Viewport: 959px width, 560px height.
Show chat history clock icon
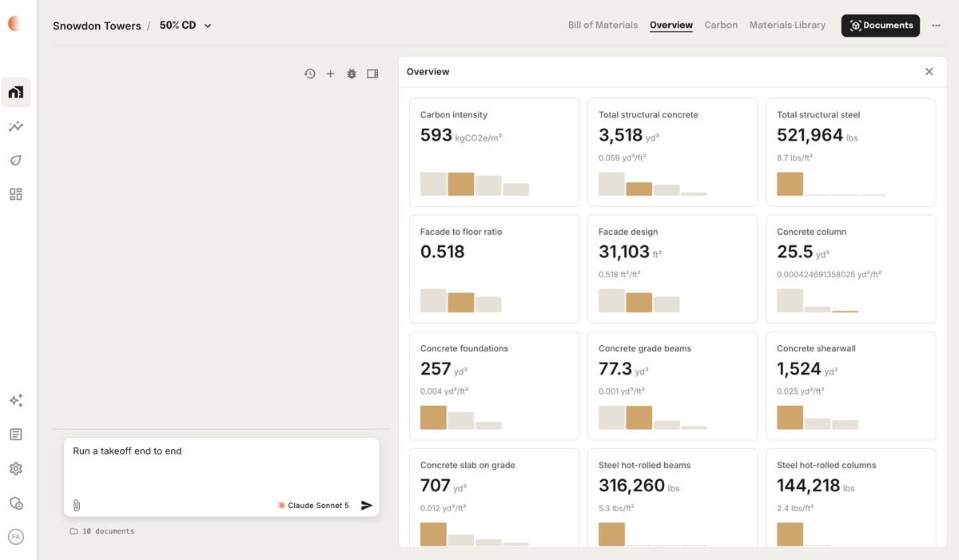coord(310,73)
